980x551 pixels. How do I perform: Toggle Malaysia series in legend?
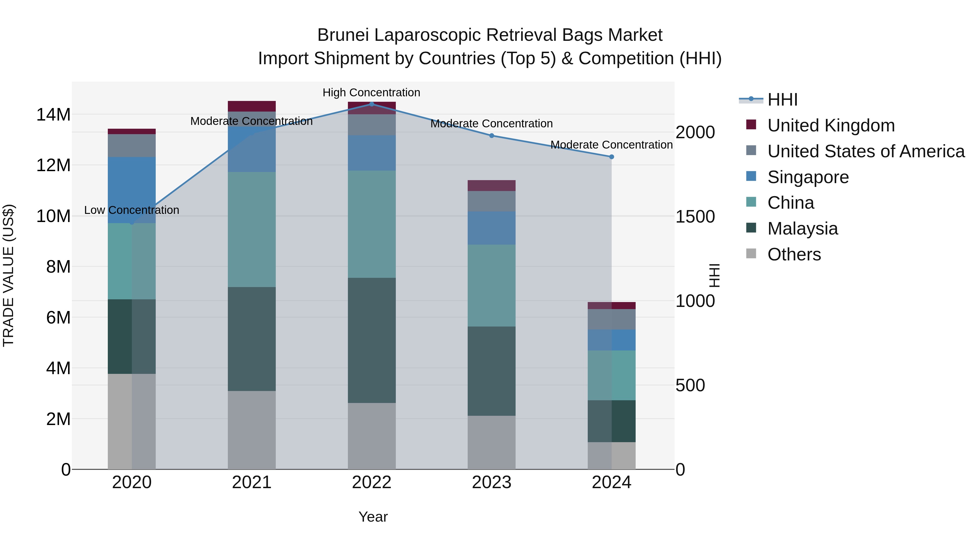pyautogui.click(x=792, y=229)
